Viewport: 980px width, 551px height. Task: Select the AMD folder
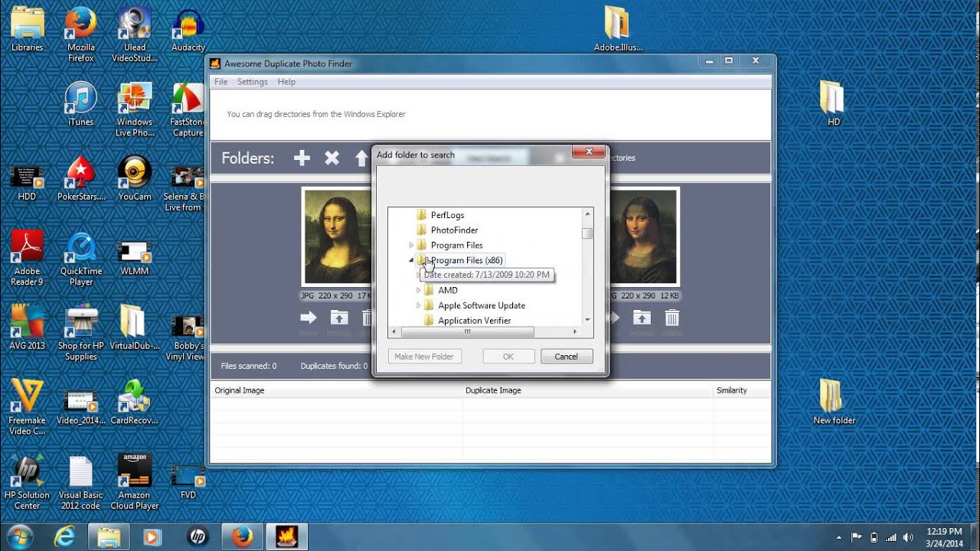coord(448,290)
